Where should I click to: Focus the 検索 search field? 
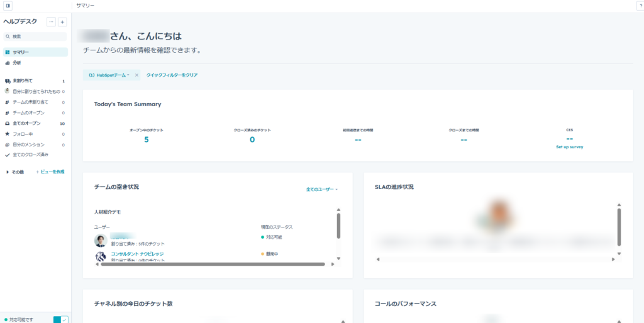pos(35,36)
